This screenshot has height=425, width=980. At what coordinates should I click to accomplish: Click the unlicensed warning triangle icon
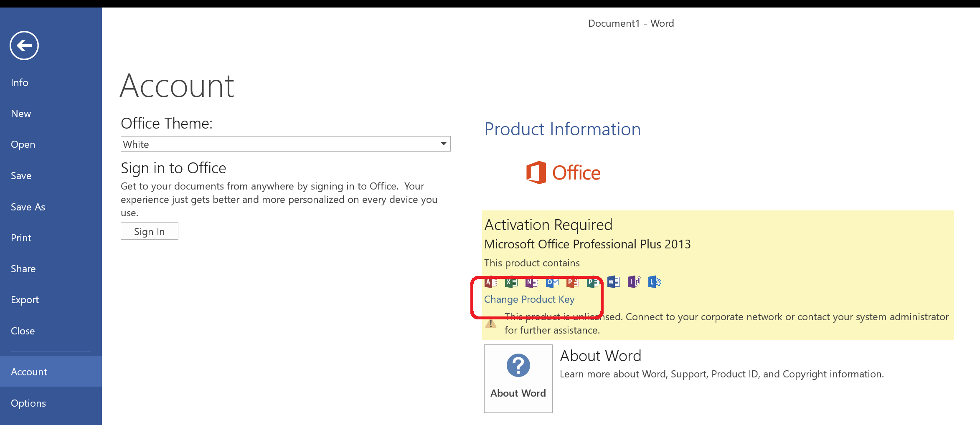click(491, 324)
